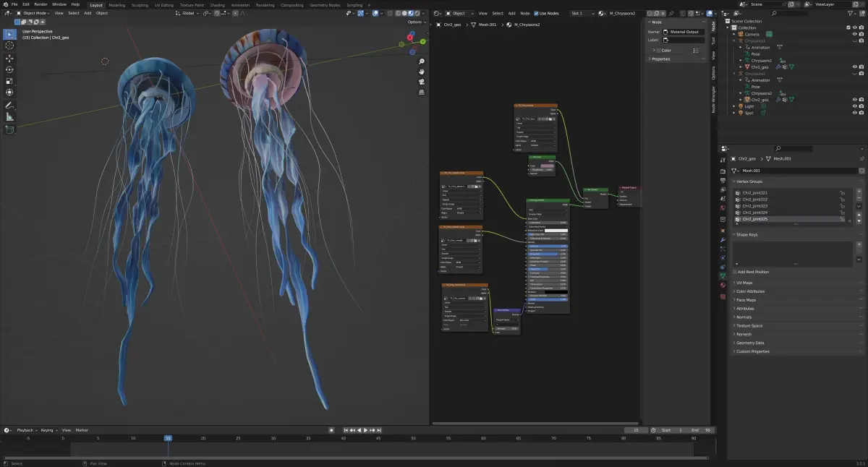Switch to the UV Editing workspace tab
The width and height of the screenshot is (868, 467).
tap(164, 4)
